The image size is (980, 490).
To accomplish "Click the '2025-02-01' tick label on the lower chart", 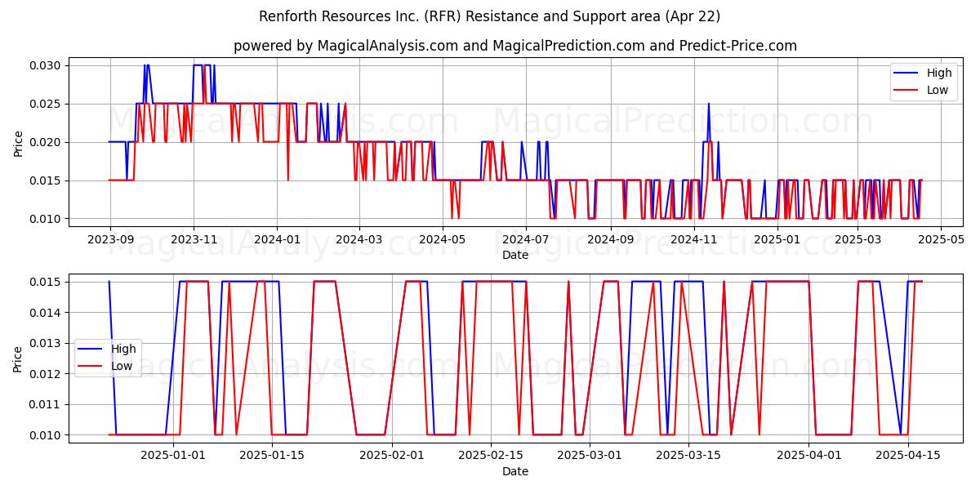I will click(x=392, y=456).
